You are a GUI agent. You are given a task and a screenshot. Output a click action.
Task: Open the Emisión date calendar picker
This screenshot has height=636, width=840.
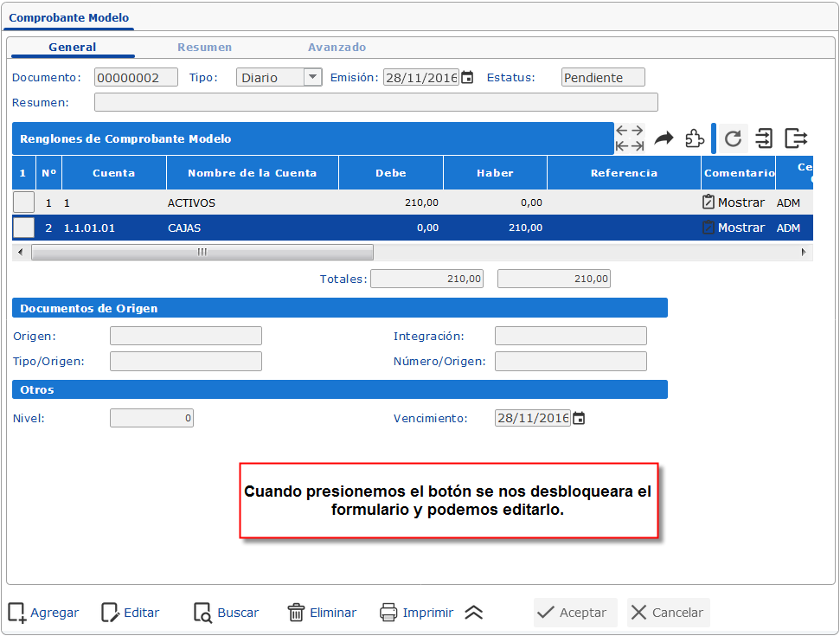coord(467,76)
